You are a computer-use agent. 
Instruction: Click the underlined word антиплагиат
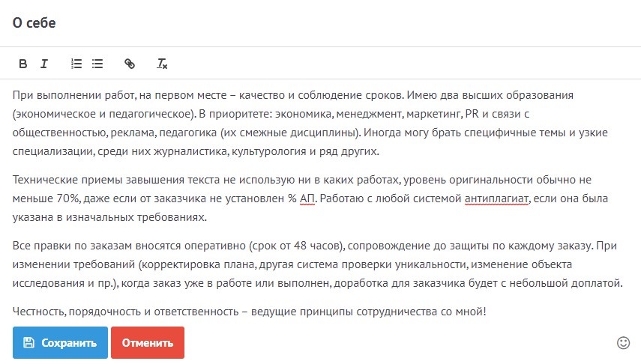point(496,198)
